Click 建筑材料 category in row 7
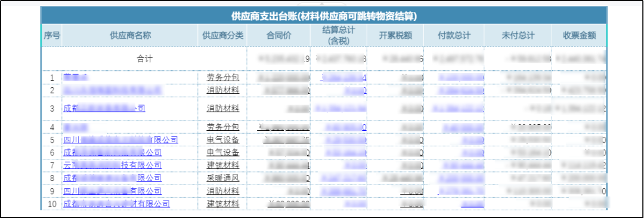The image size is (644, 218). click(223, 165)
